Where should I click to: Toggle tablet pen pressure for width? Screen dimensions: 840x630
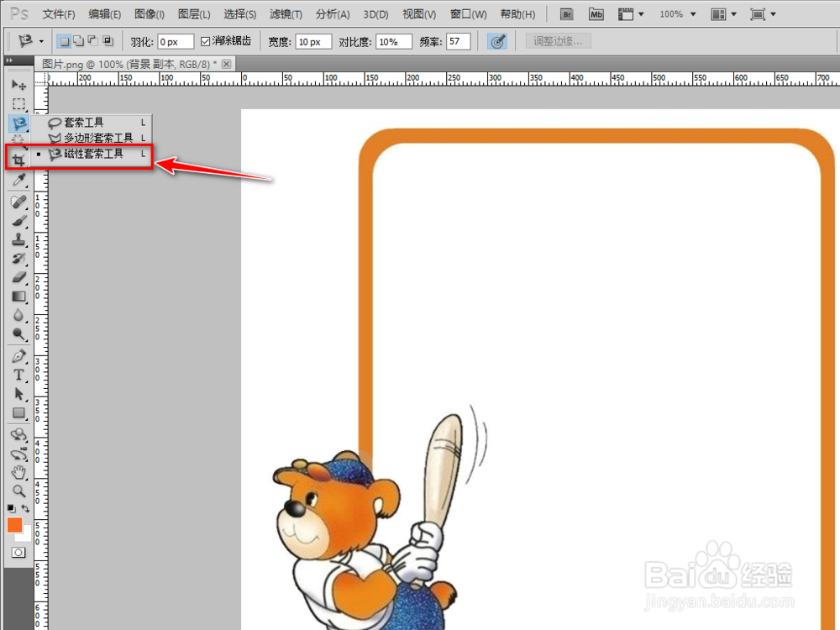[497, 41]
